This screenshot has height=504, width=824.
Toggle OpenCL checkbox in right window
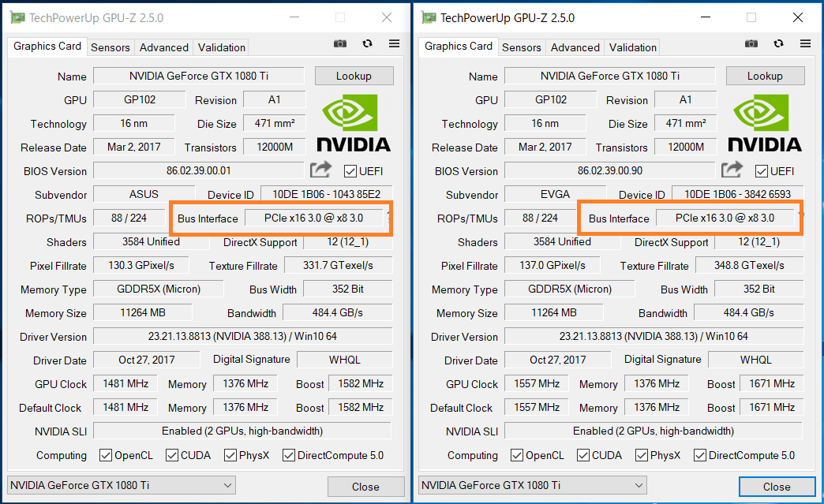pos(516,455)
